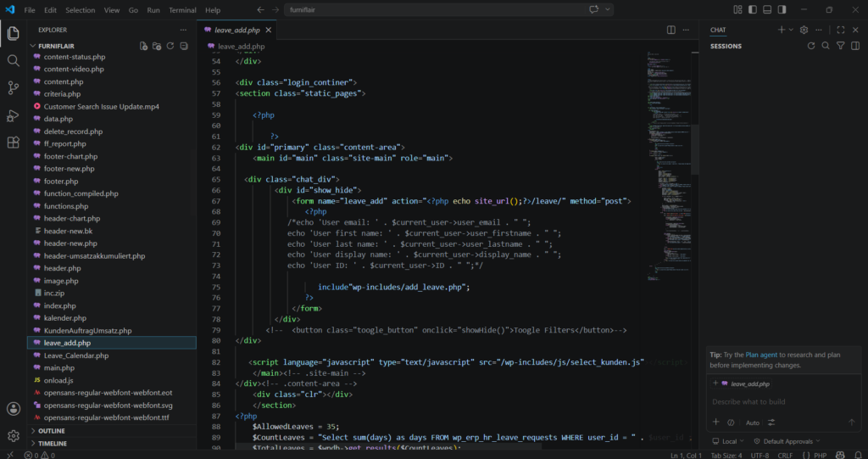
Task: Open the Local session target dropdown
Action: pyautogui.click(x=728, y=441)
